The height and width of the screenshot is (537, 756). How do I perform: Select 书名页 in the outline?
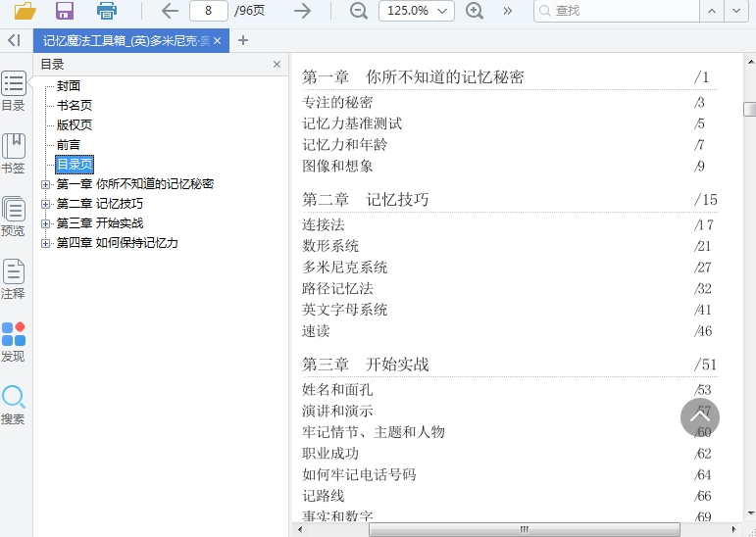(75, 105)
